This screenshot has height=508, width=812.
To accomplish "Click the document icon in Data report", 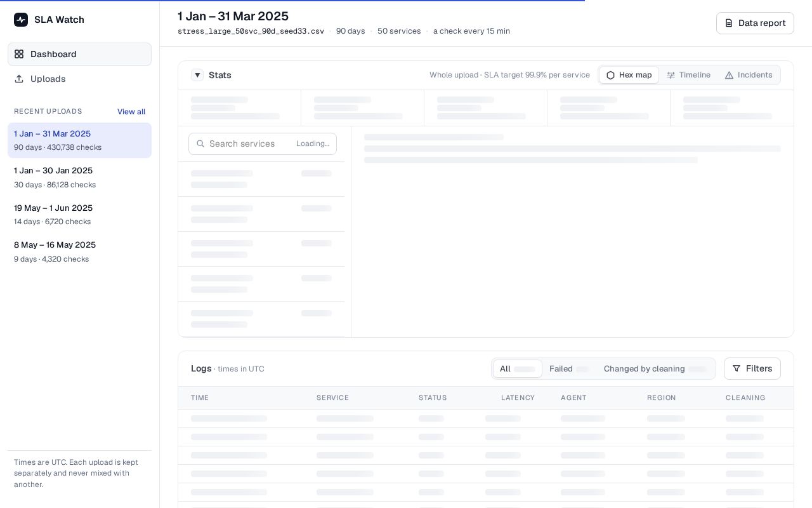I will coord(729,23).
